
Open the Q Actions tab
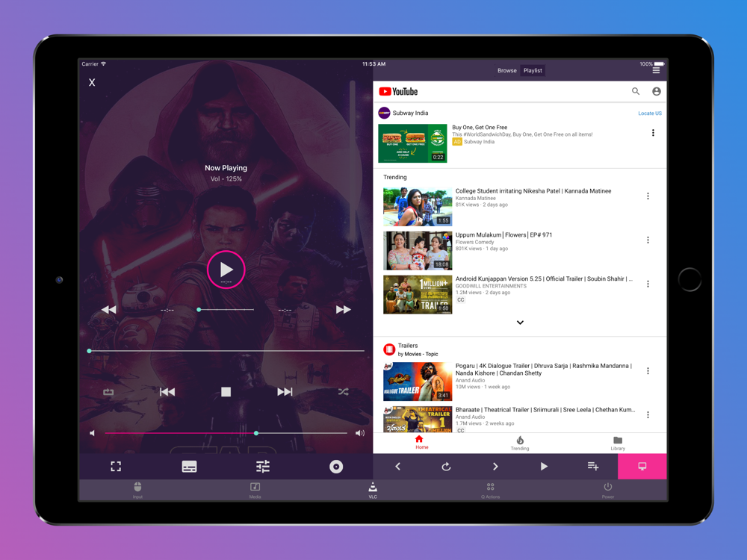(490, 490)
